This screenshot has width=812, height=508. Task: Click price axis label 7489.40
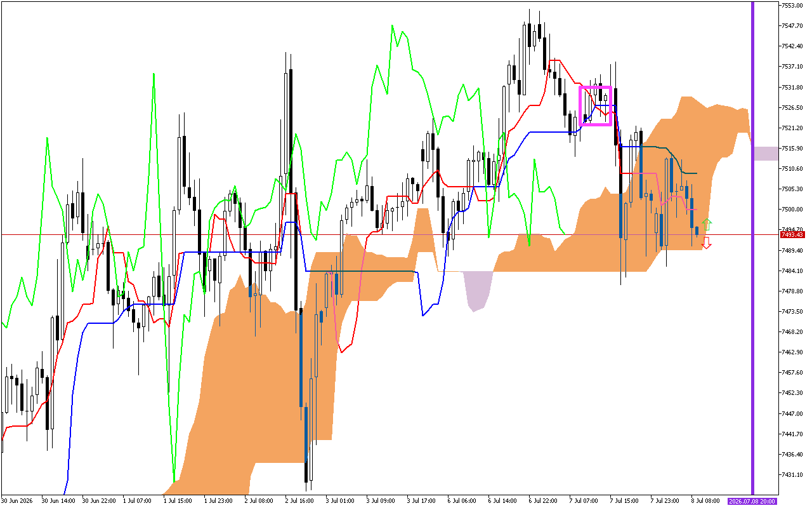(791, 250)
